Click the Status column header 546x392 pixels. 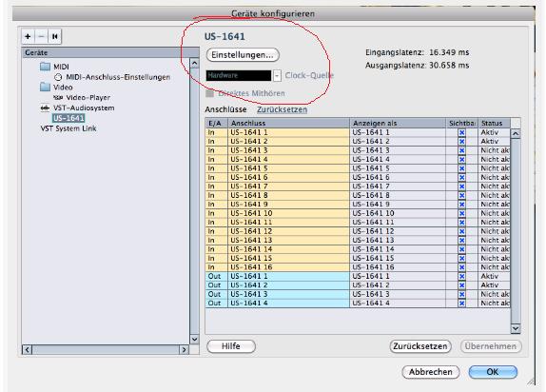494,123
